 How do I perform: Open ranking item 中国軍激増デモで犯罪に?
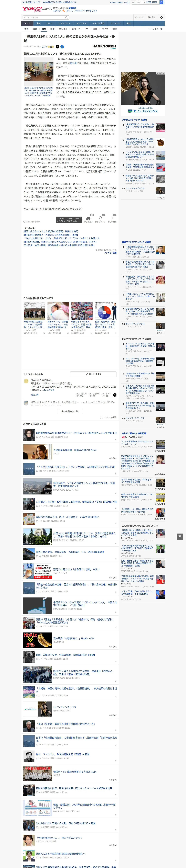point(140,127)
